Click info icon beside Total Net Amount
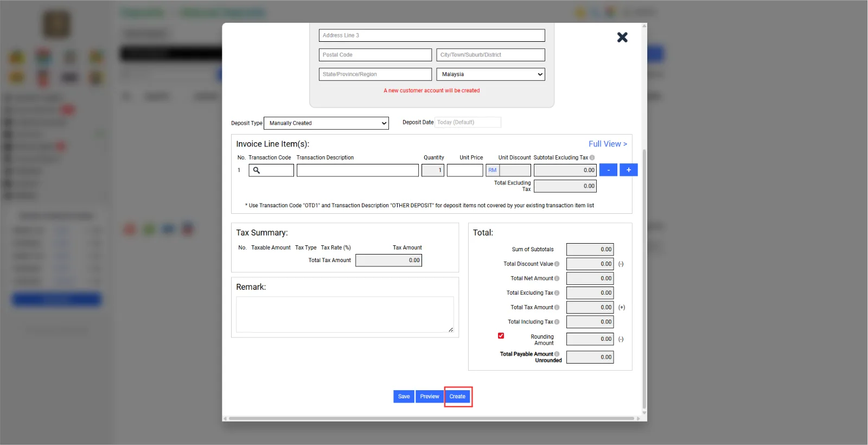 557,278
